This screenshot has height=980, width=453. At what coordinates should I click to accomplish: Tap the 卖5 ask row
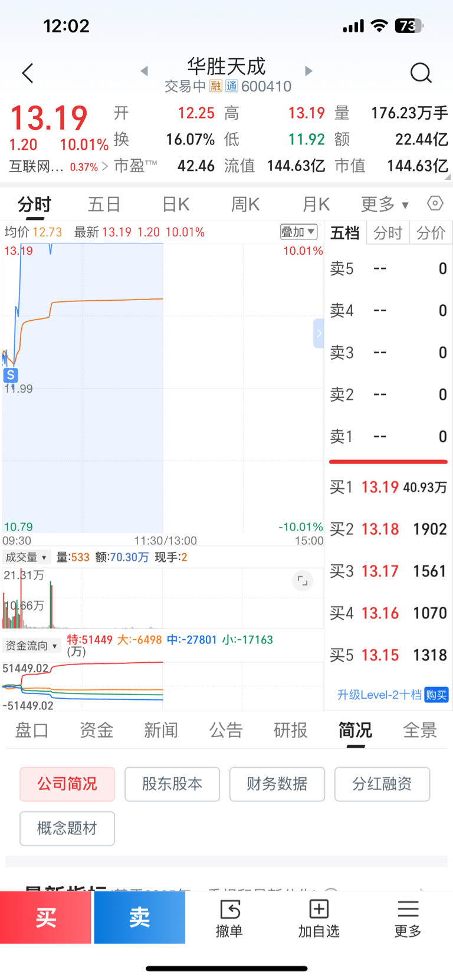click(x=388, y=269)
